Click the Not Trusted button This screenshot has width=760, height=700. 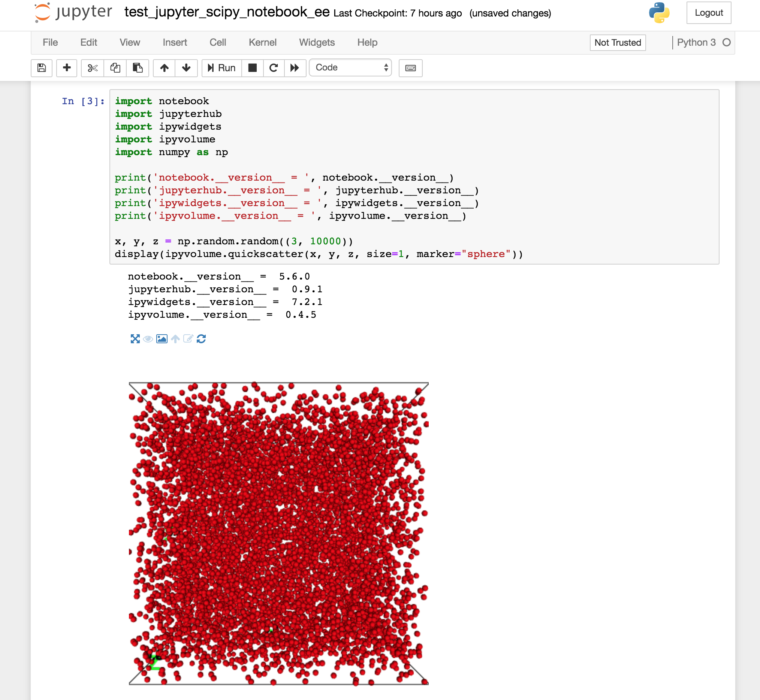[617, 42]
